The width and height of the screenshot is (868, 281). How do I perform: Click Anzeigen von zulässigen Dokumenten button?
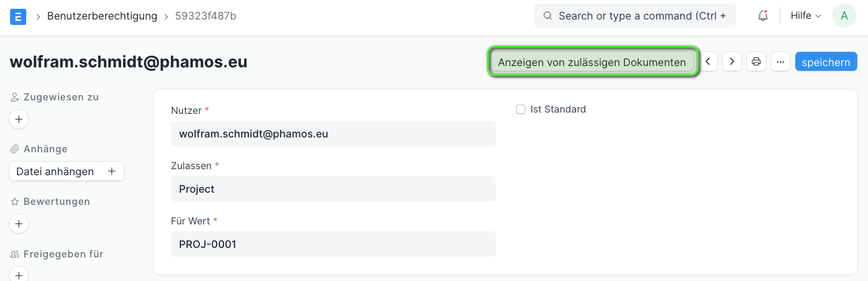tap(592, 62)
